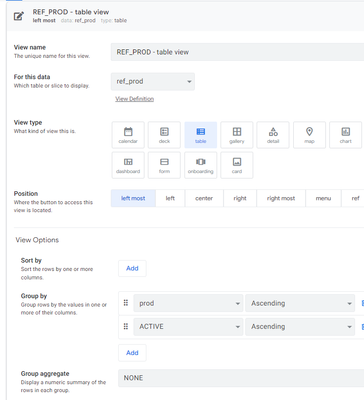Select the onboarding view type

[201, 165]
